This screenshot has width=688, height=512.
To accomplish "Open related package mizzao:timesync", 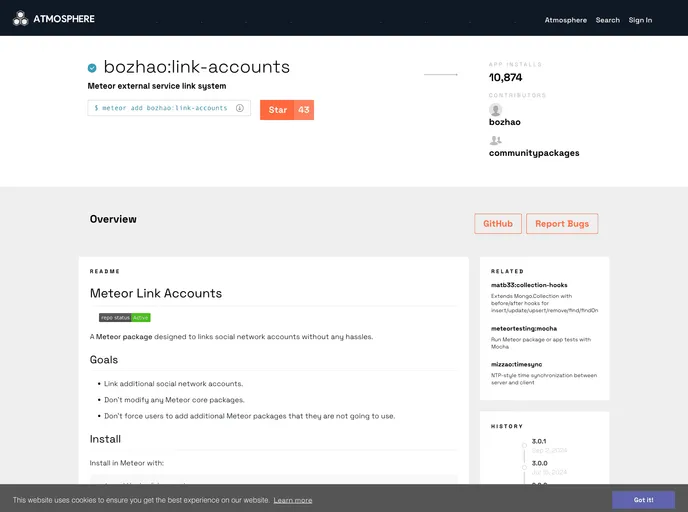I will pos(516,365).
